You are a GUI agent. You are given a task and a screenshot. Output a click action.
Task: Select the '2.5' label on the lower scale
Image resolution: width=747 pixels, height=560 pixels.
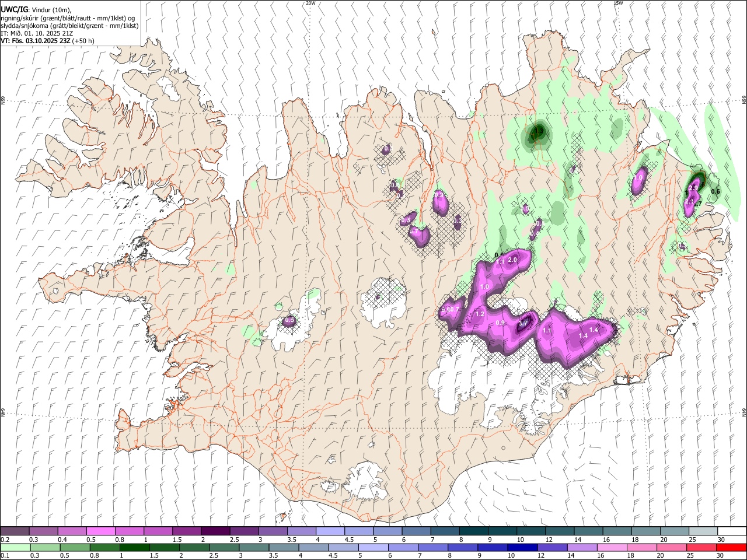[x=214, y=556]
